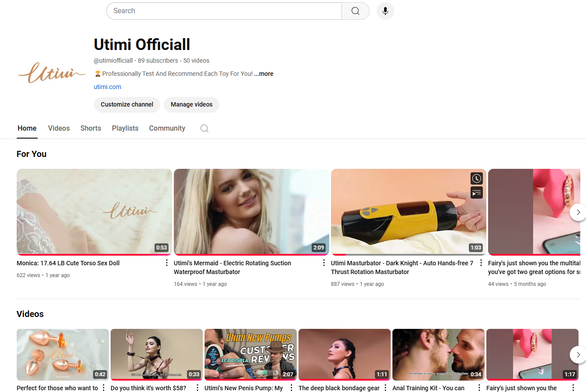Screen dimensions: 586x392
Task: Click '887 views • 1 year ago' text
Action: (357, 284)
